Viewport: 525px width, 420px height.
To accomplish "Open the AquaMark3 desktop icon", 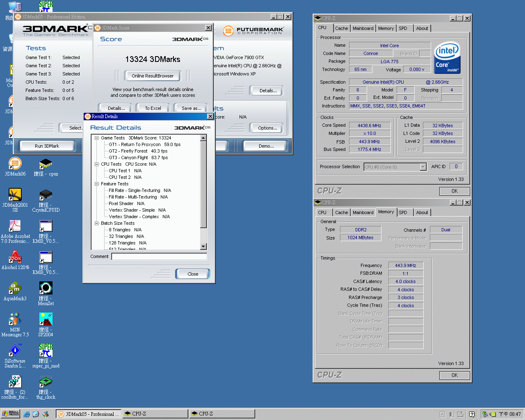I will tap(15, 288).
